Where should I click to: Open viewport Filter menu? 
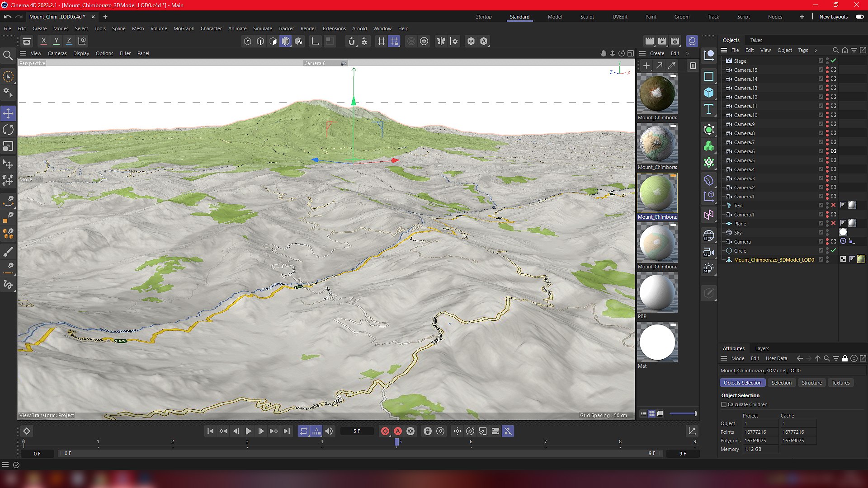coord(125,53)
